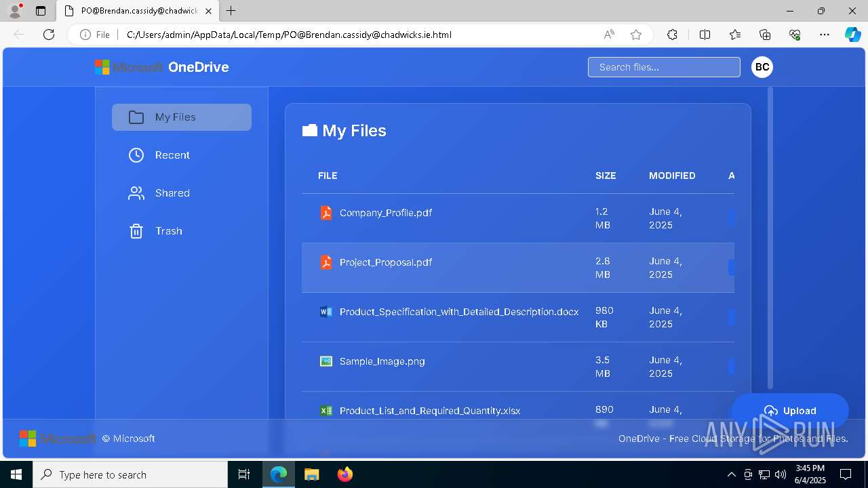Click PDF icon for Project_Proposal.pdf
The width and height of the screenshot is (868, 488).
(x=326, y=262)
